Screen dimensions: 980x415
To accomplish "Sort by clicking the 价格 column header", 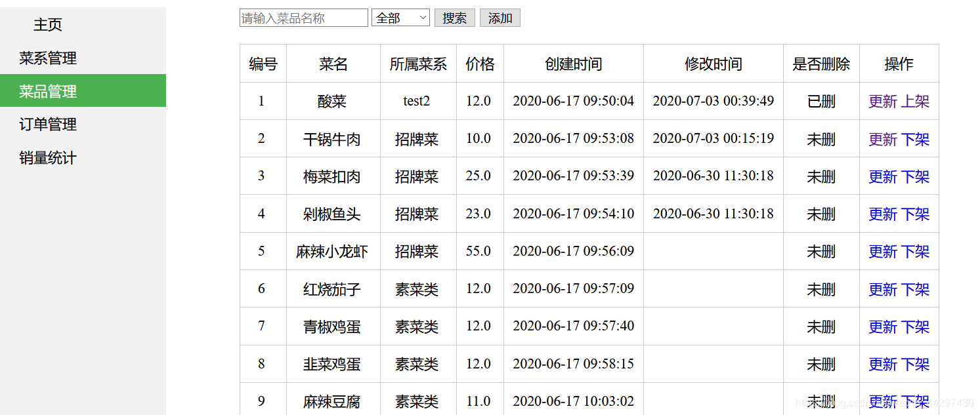I will [x=480, y=64].
